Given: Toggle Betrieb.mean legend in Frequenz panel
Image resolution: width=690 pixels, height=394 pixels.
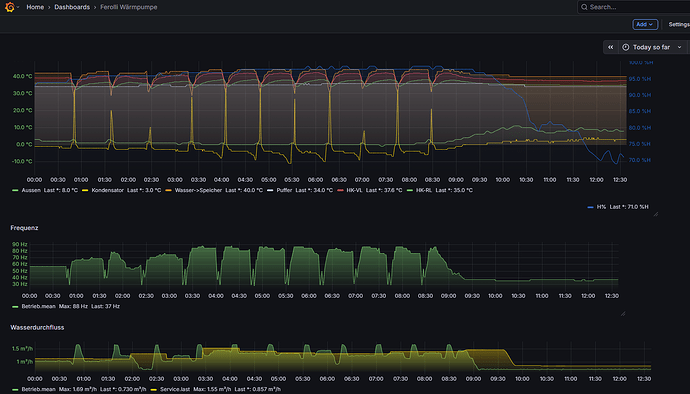Looking at the screenshot, I should tap(38, 306).
